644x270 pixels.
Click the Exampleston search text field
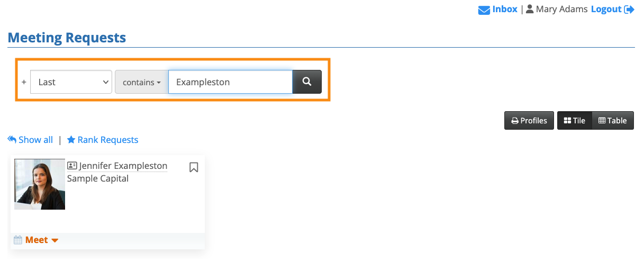230,82
